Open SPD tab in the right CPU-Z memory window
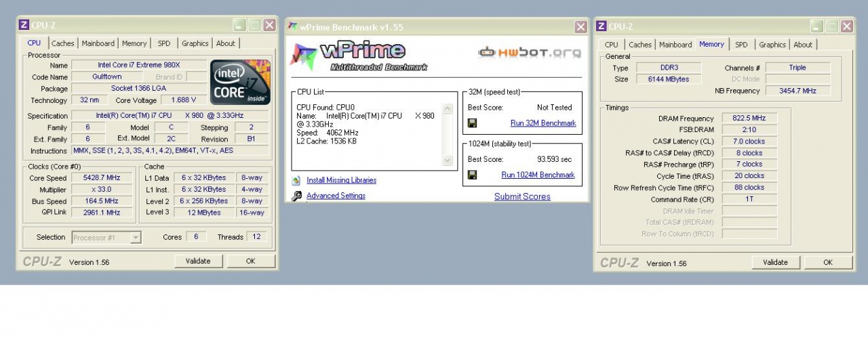This screenshot has width=868, height=340. point(741,45)
